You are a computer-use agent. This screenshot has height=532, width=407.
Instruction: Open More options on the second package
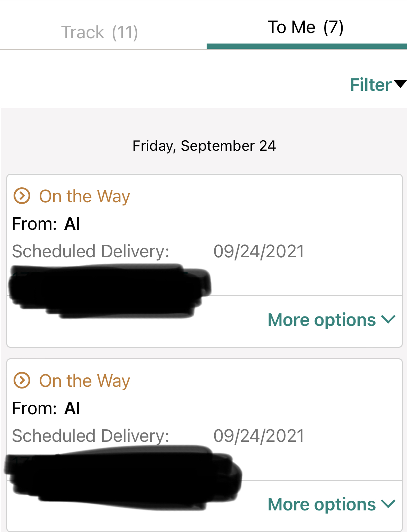point(321,504)
